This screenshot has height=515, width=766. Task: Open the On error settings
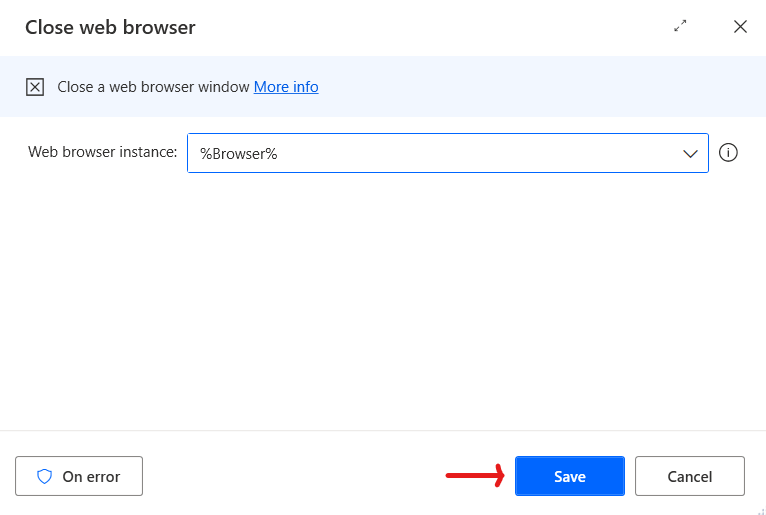79,476
